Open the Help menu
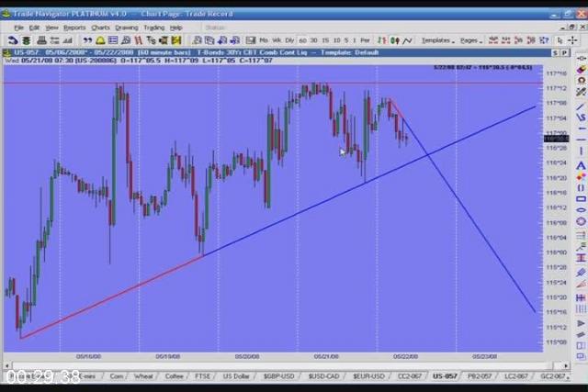588x392 pixels. coord(175,28)
